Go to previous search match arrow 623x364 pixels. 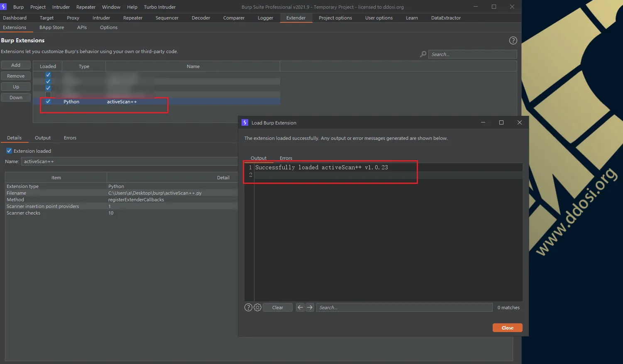301,308
